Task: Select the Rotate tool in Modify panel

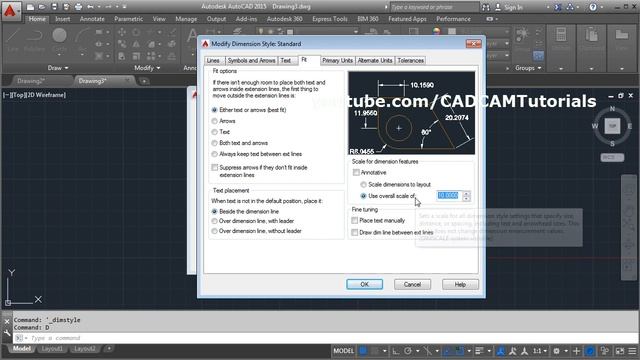Action: pyautogui.click(x=136, y=32)
